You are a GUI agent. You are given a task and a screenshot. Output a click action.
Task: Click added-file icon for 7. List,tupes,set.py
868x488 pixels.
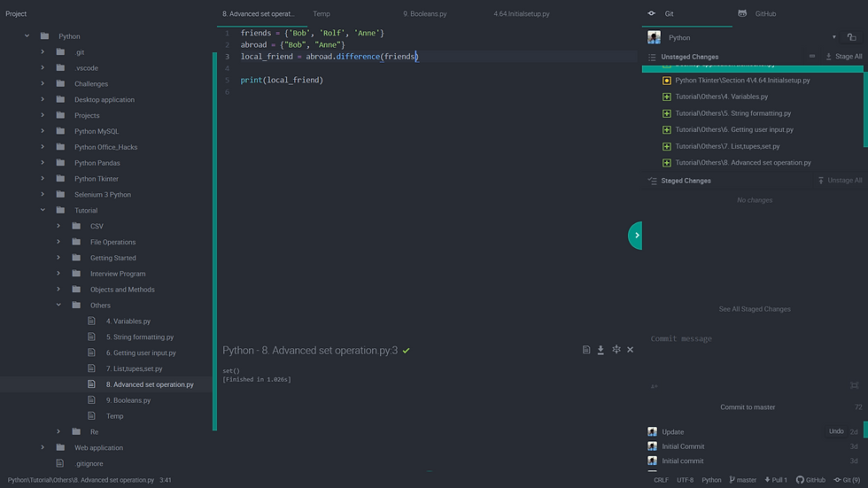point(666,147)
